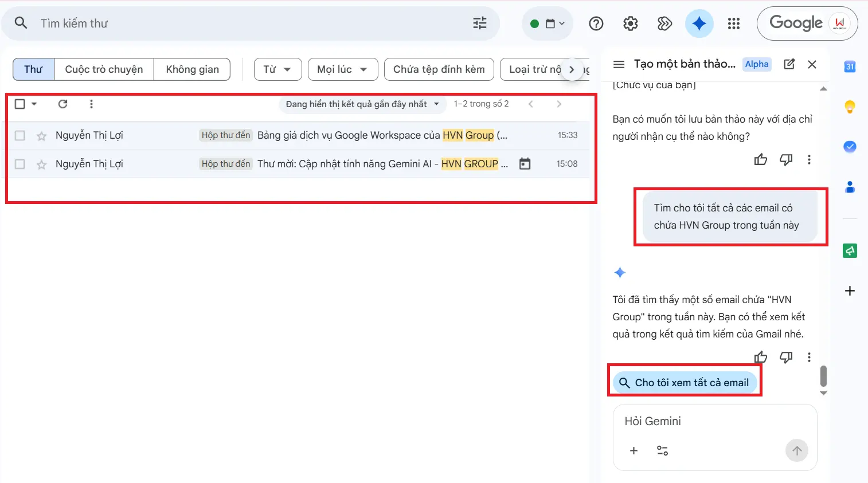This screenshot has width=868, height=483.
Task: Open Gmail settings gear
Action: [x=631, y=23]
